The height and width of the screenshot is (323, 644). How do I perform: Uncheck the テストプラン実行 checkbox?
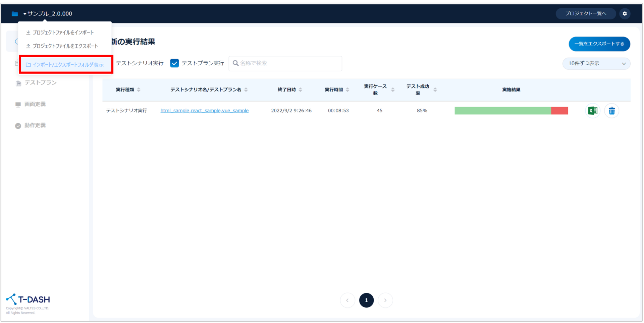pyautogui.click(x=174, y=63)
